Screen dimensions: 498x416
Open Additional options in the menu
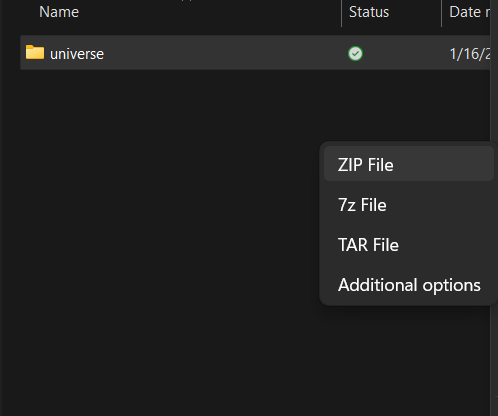[409, 285]
